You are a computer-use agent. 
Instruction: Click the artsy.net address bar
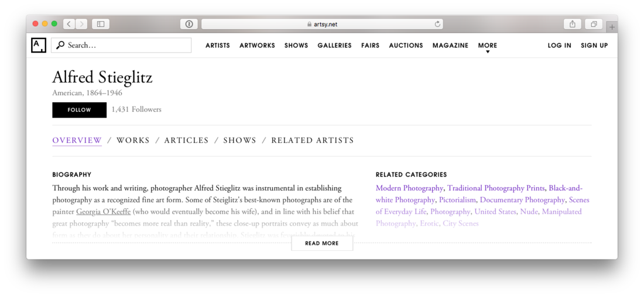pyautogui.click(x=322, y=24)
